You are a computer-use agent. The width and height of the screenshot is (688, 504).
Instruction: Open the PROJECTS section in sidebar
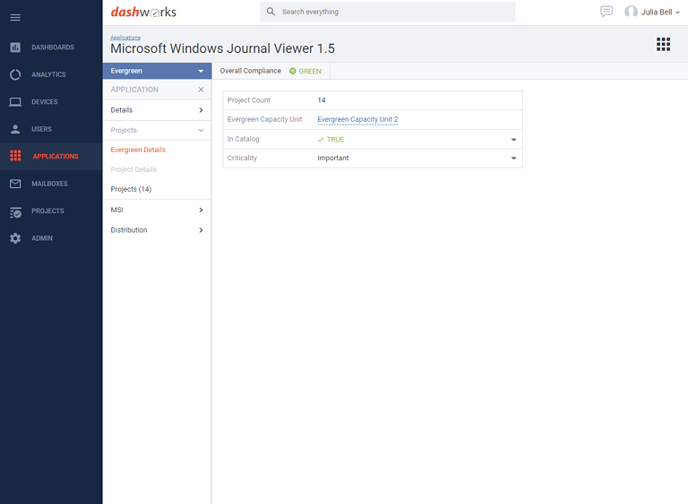click(47, 211)
